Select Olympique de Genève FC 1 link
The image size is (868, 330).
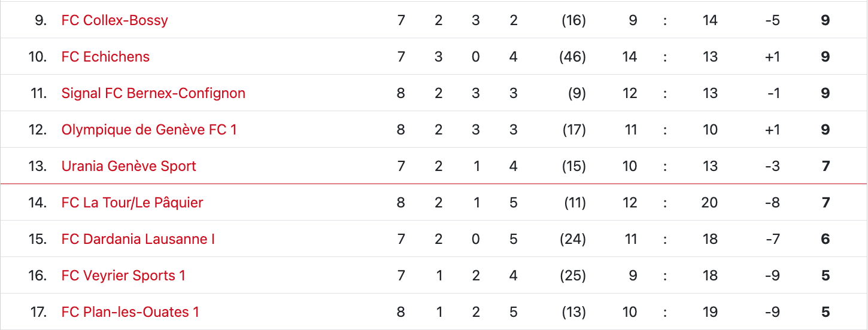tap(149, 130)
